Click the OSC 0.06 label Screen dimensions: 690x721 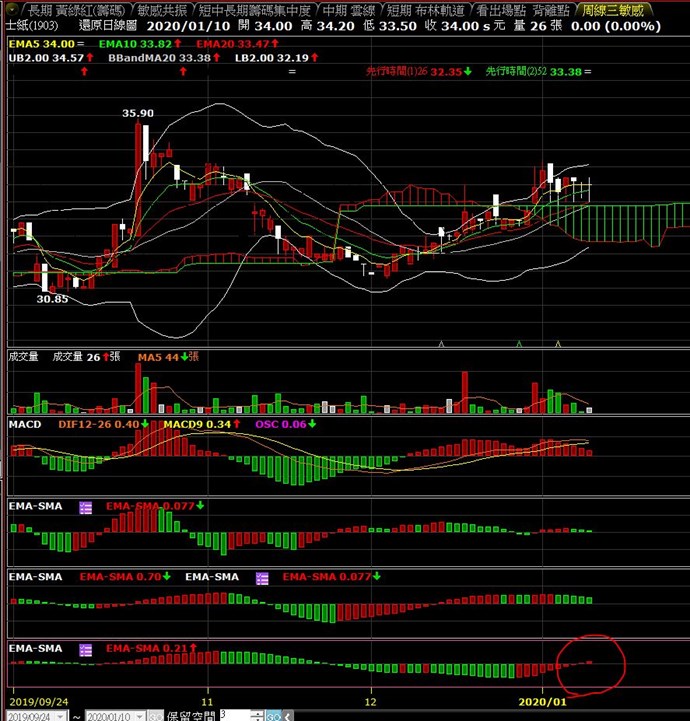280,424
